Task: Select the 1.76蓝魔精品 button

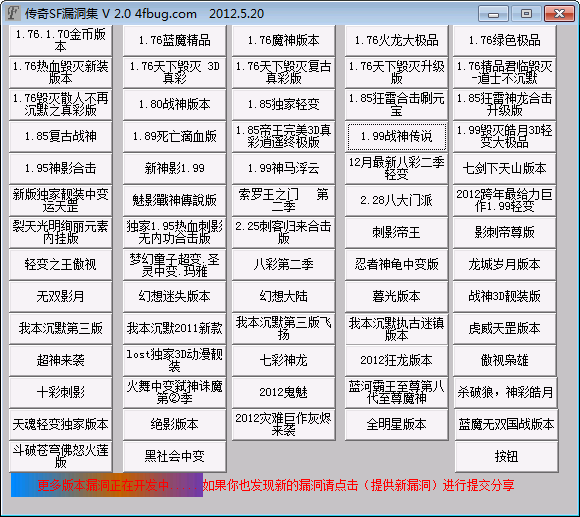Action: (175, 40)
